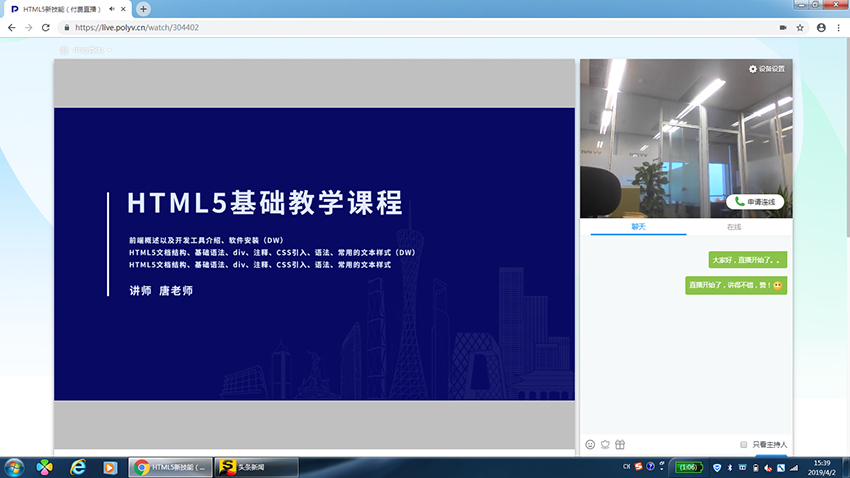This screenshot has height=478, width=850.
Task: Open the gift icon in chat
Action: (619, 444)
